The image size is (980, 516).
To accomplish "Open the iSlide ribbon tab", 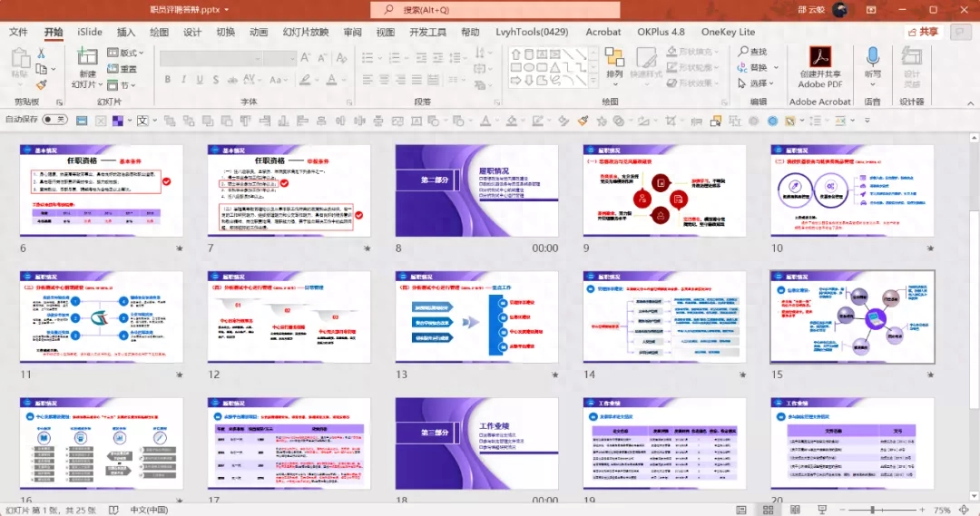I will [x=90, y=32].
